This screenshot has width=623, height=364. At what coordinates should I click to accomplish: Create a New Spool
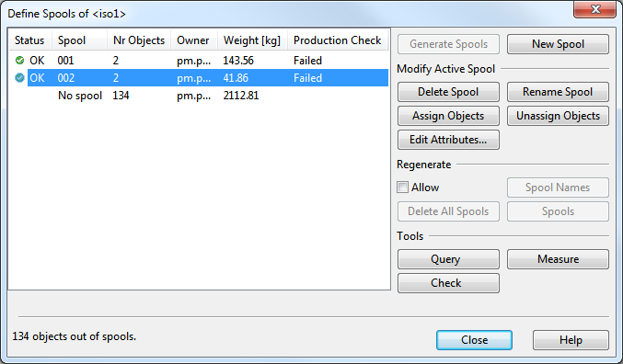(x=558, y=44)
